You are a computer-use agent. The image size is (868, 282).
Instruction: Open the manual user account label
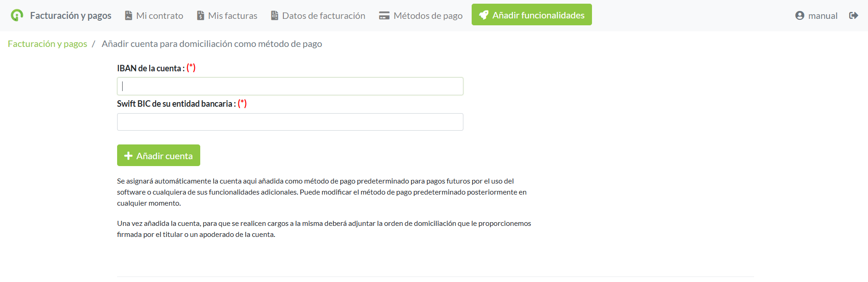pyautogui.click(x=823, y=16)
